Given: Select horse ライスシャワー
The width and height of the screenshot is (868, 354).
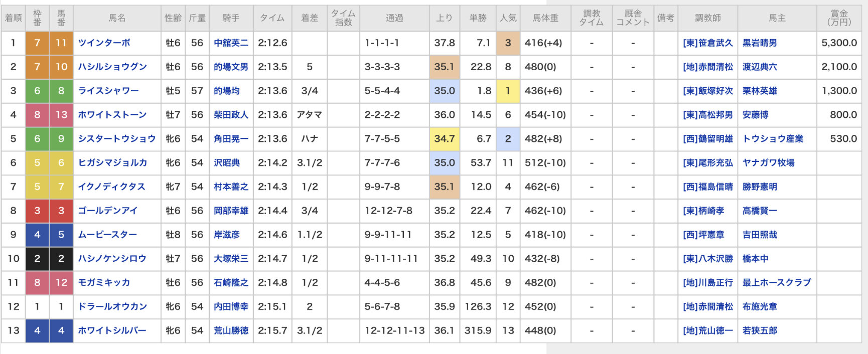Looking at the screenshot, I should [x=108, y=91].
